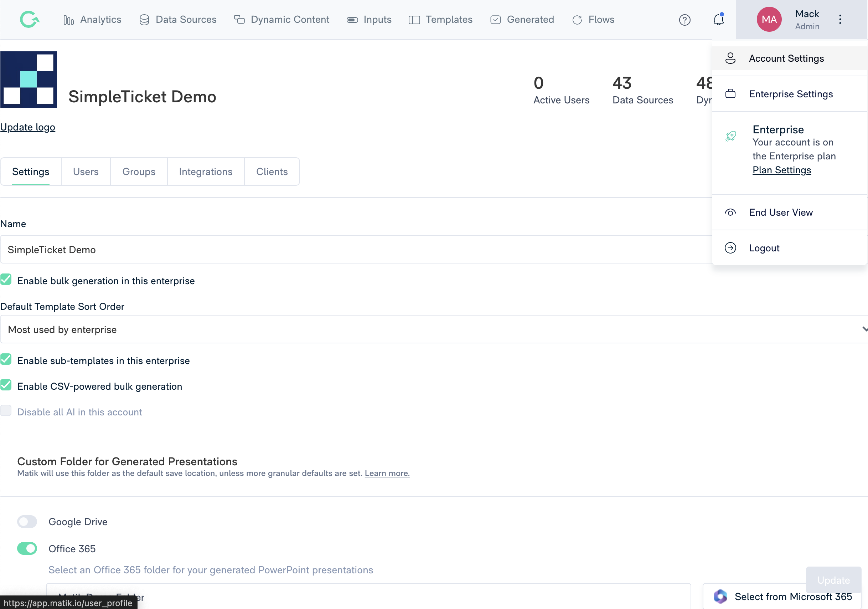Turn off the Office 365 toggle
868x609 pixels.
[x=27, y=548]
